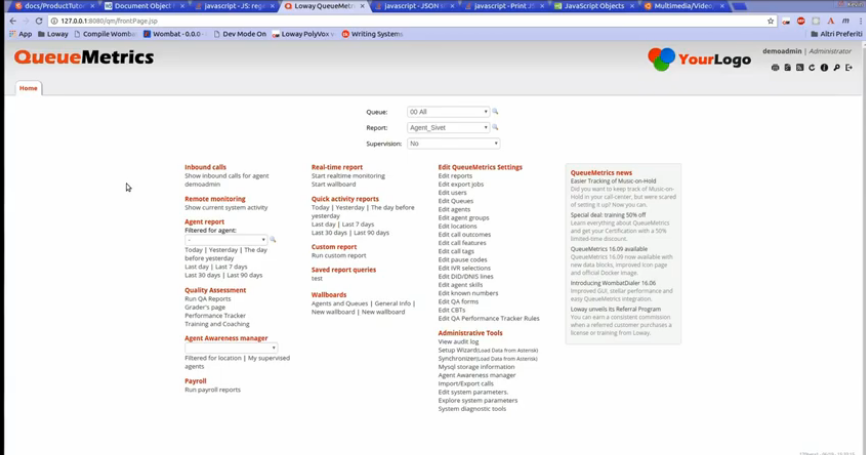Open Edit users link

click(452, 193)
